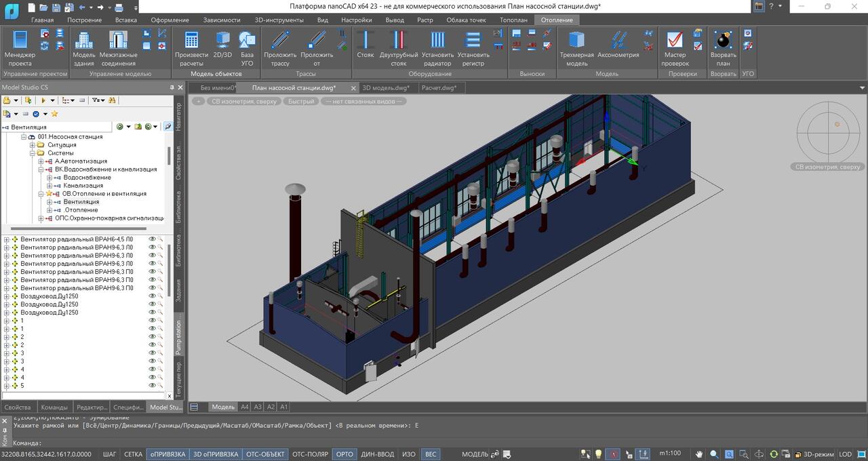Click the light bulb icon in status bar
Image resolution: width=868 pixels, height=461 pixels.
click(x=598, y=454)
